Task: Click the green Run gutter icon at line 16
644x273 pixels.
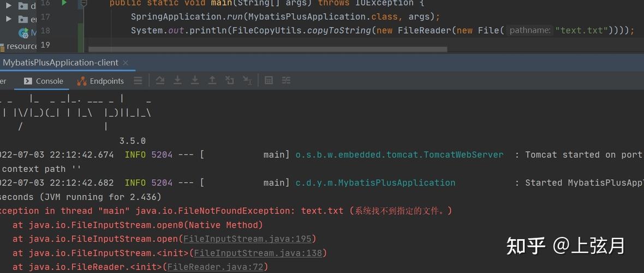Action: [64, 3]
